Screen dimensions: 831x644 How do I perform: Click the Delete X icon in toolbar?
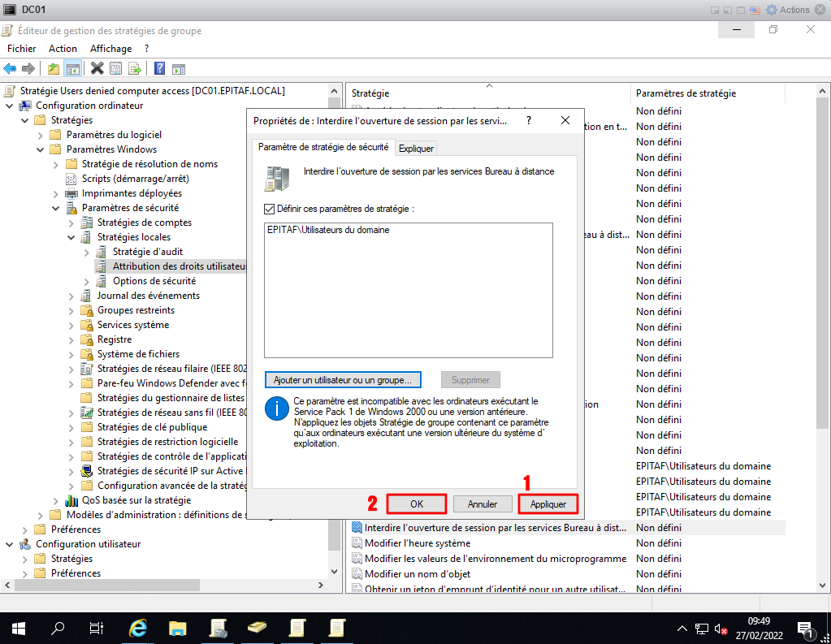(x=97, y=68)
